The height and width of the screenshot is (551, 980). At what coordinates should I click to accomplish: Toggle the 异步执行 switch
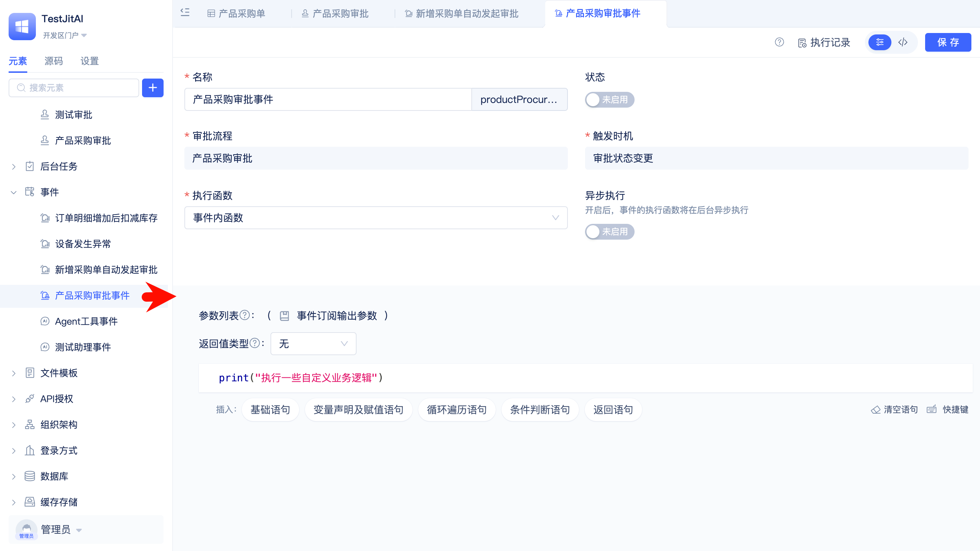point(609,232)
